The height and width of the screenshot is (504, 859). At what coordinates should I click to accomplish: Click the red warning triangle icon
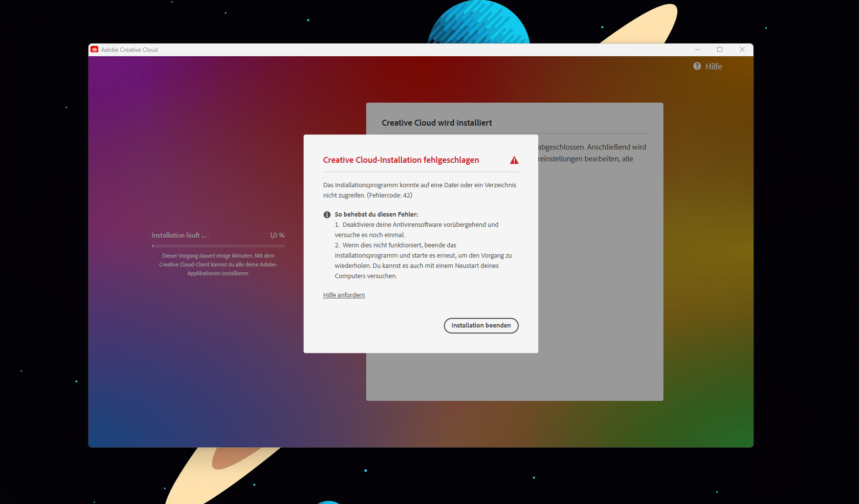[x=514, y=160]
